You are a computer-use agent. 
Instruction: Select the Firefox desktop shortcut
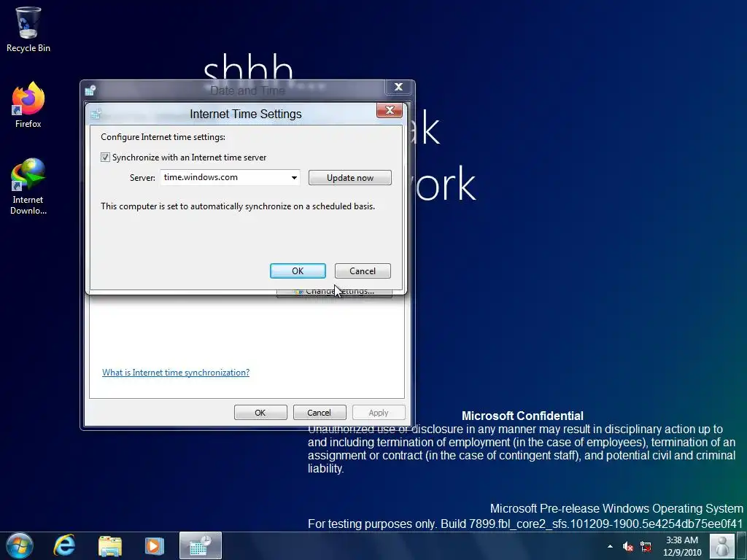click(x=28, y=105)
